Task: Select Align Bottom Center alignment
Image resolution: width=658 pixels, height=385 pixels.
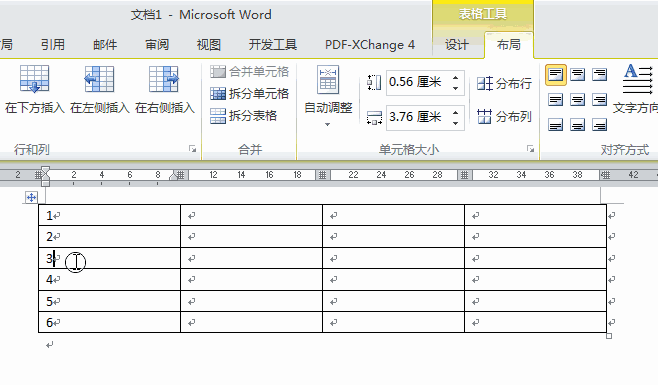Action: (578, 125)
